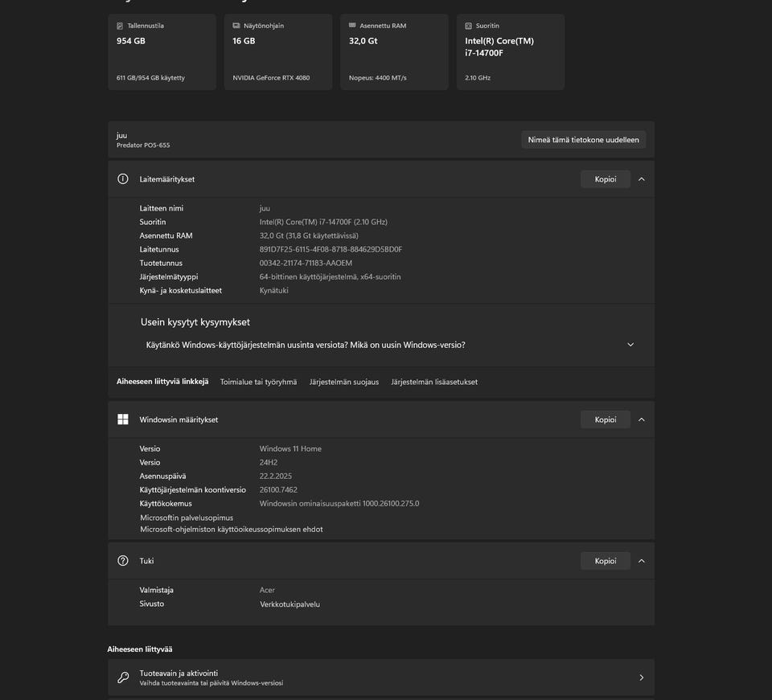The image size is (772, 700).
Task: Open the Verkkotukipalvelu support website link
Action: [x=289, y=604]
